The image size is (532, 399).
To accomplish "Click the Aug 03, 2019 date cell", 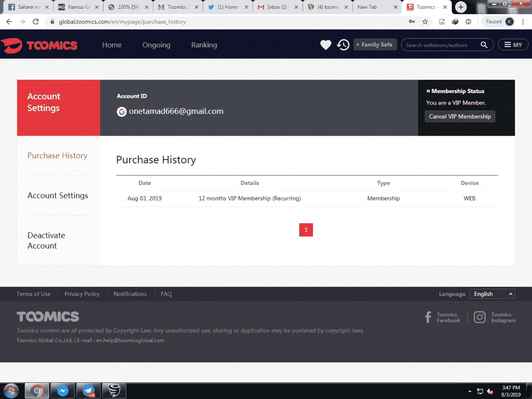I will click(x=145, y=199).
